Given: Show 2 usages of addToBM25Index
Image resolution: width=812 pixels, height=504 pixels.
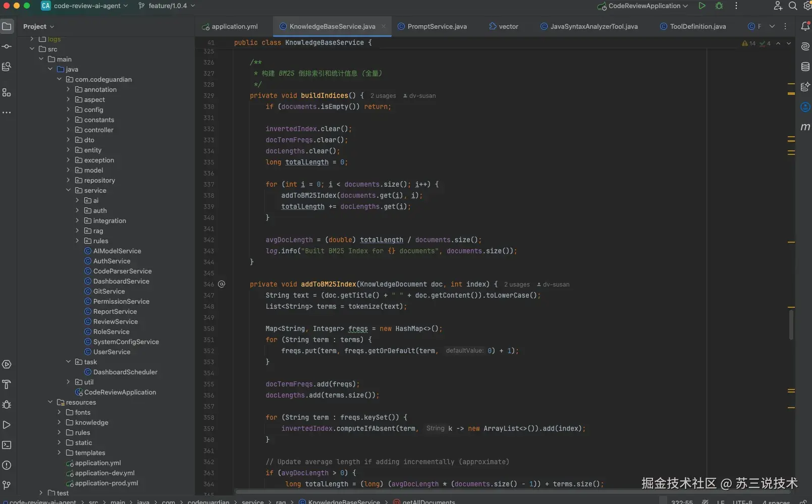Looking at the screenshot, I should 517,285.
